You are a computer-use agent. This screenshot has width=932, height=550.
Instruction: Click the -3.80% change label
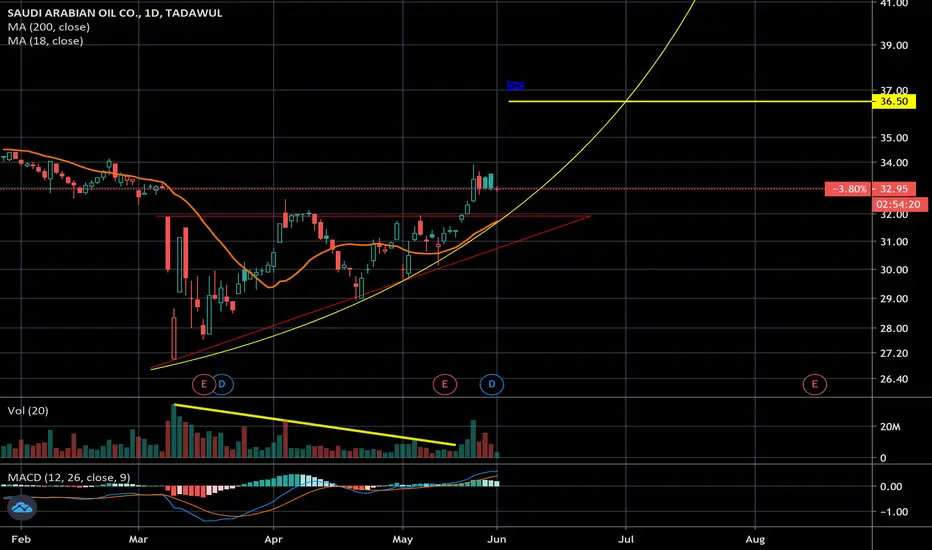click(849, 189)
